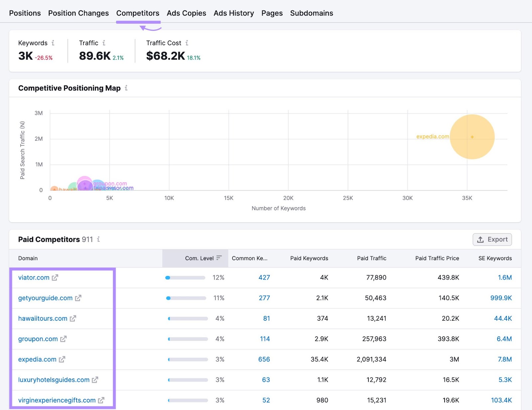Click SE Keywords value 44.4K
Screen dimensions: 532x410
[503, 318]
